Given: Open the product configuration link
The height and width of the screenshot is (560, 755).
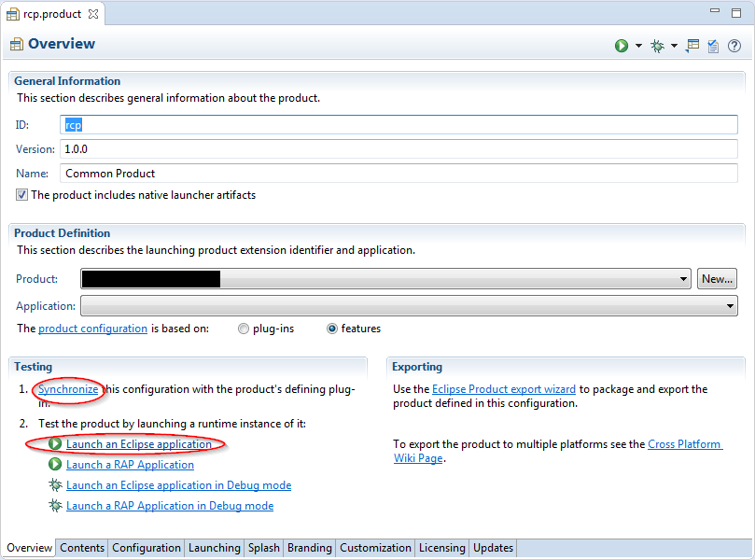Looking at the screenshot, I should pos(93,329).
